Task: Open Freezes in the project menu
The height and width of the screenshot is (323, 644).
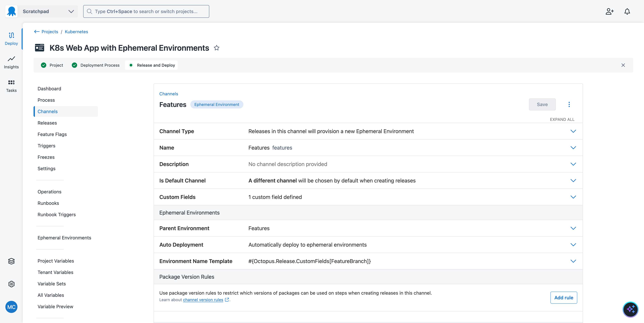Action: point(46,157)
